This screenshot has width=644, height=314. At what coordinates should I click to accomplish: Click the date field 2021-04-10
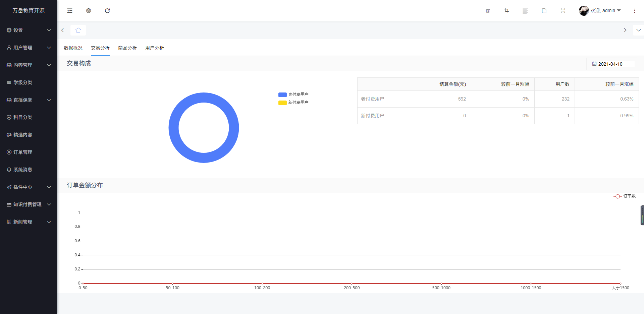(x=611, y=64)
